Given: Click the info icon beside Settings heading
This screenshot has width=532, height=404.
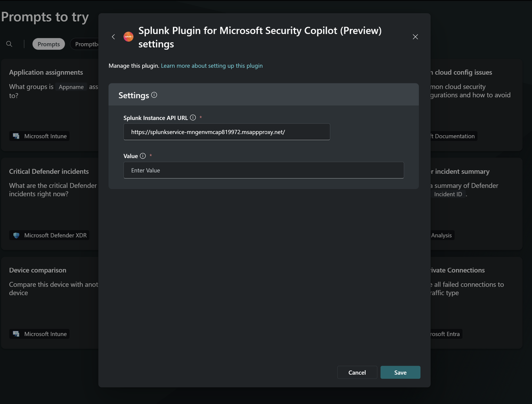Looking at the screenshot, I should coord(154,95).
